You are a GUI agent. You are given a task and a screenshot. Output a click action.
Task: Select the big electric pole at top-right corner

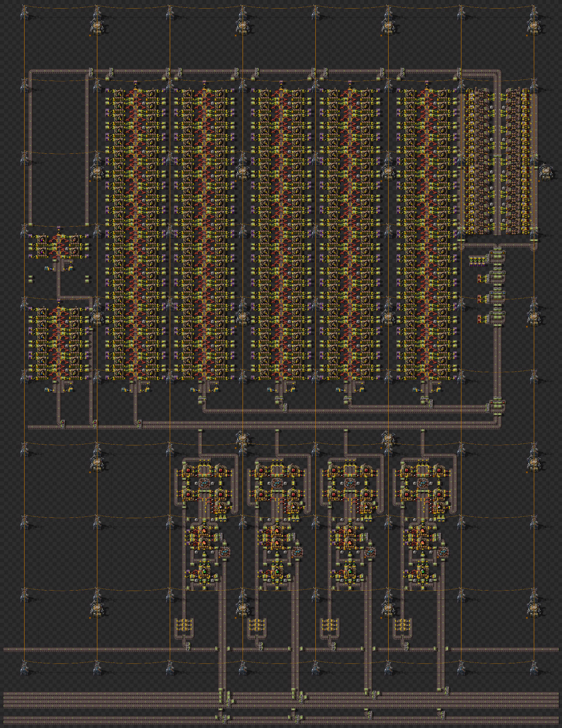point(534,13)
